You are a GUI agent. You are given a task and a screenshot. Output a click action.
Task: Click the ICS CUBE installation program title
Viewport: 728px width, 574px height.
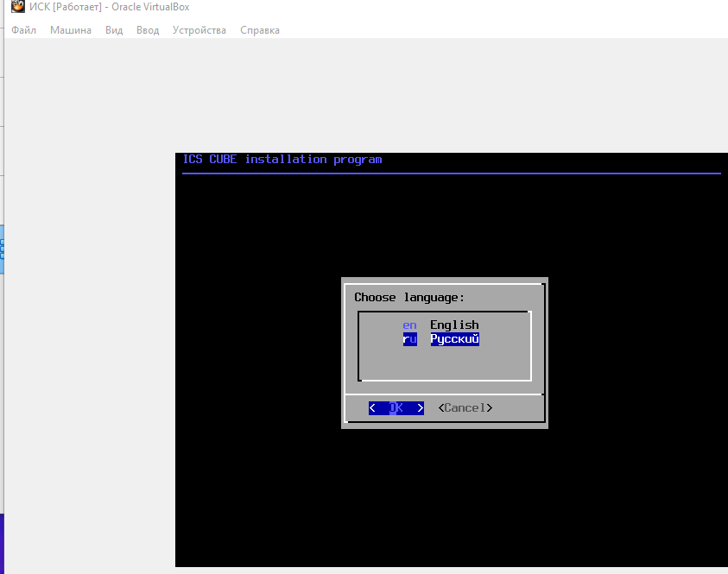click(x=282, y=160)
